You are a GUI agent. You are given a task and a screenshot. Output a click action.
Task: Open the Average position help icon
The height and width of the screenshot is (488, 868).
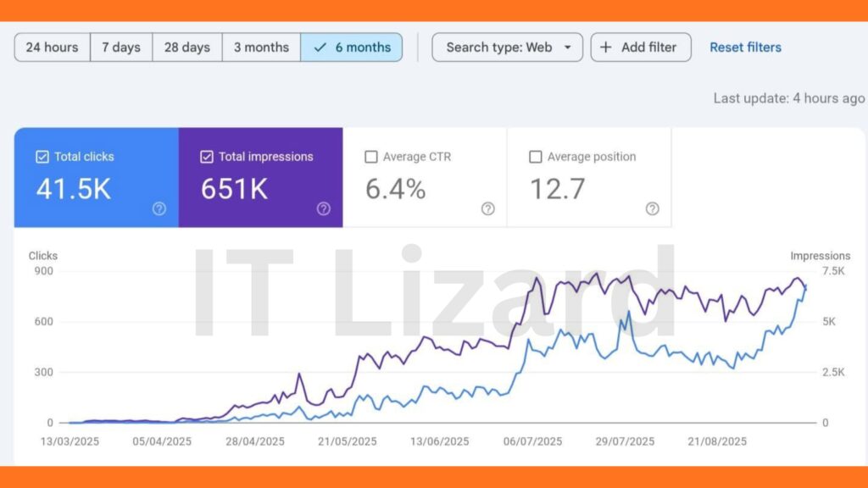(x=652, y=207)
